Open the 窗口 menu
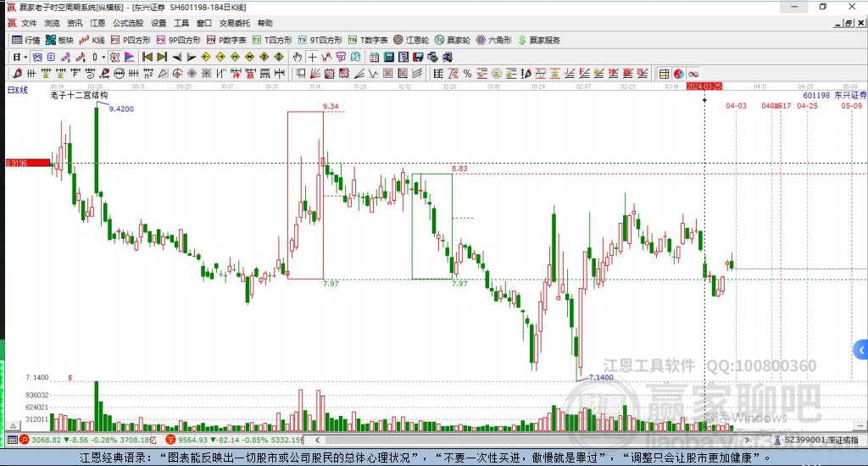This screenshot has width=868, height=466. [x=204, y=23]
